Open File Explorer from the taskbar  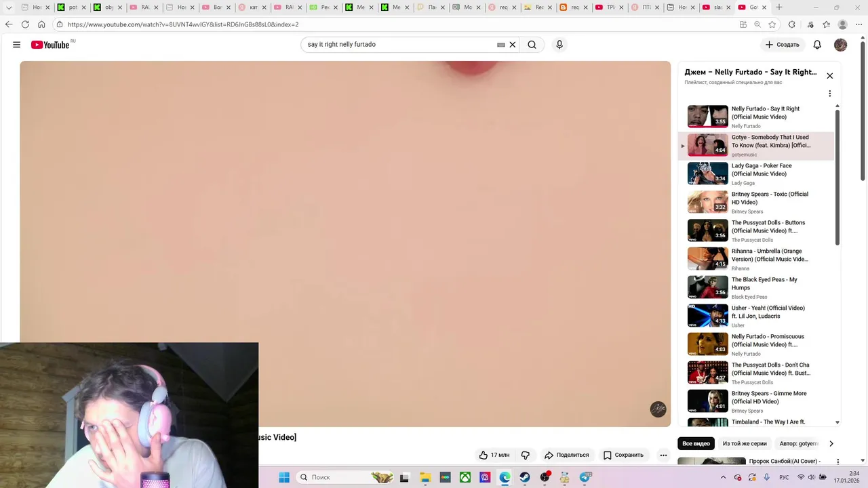pos(425,477)
